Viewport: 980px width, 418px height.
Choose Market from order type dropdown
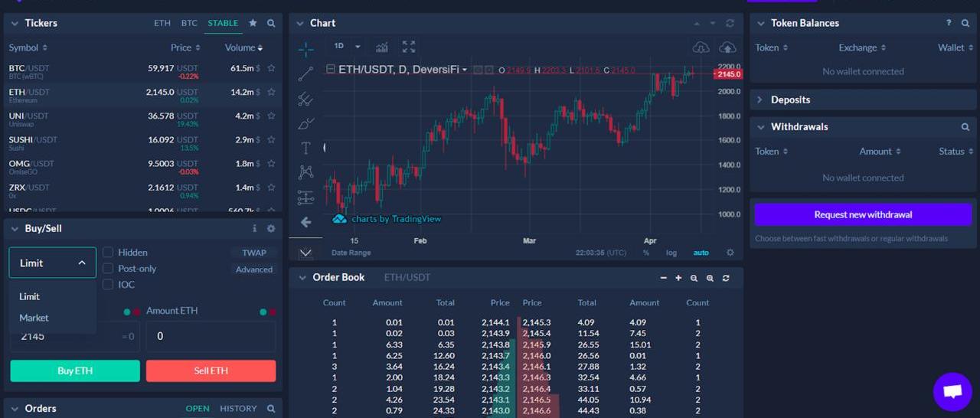point(34,318)
